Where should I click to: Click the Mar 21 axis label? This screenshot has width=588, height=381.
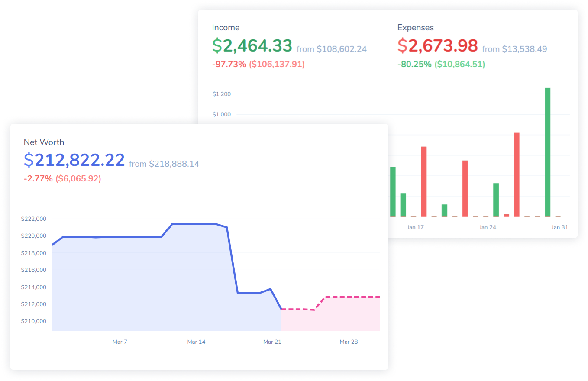tap(272, 342)
